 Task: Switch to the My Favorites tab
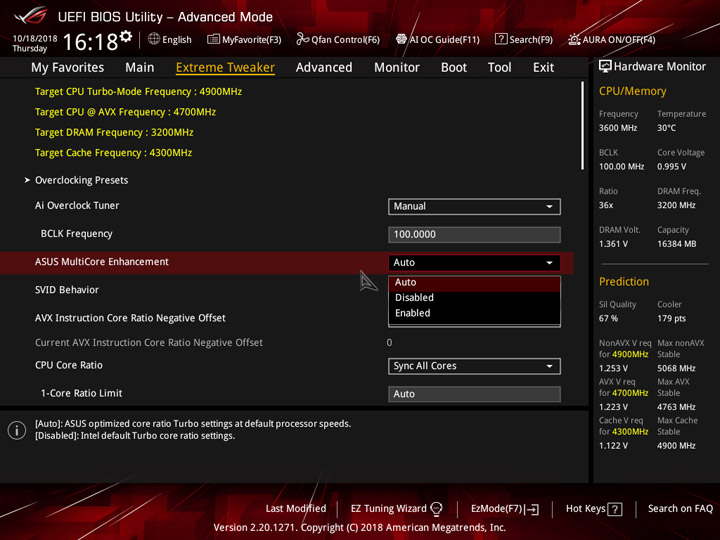click(x=68, y=68)
